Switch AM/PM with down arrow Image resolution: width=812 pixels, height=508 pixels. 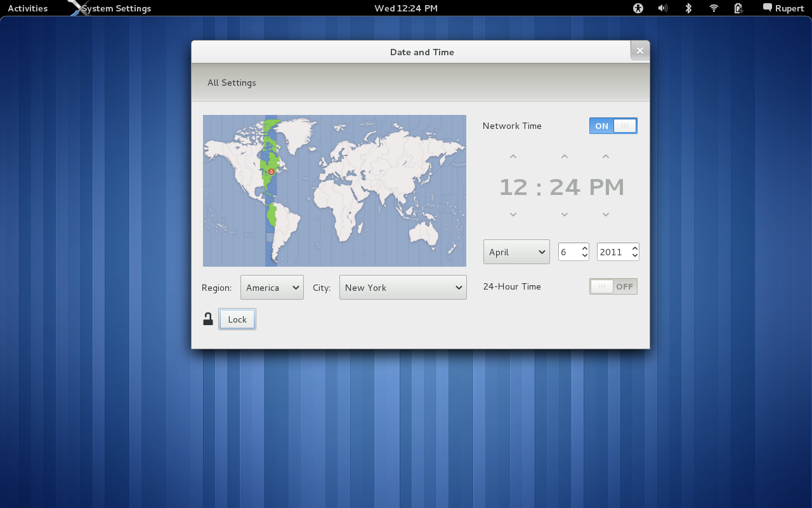coord(606,215)
